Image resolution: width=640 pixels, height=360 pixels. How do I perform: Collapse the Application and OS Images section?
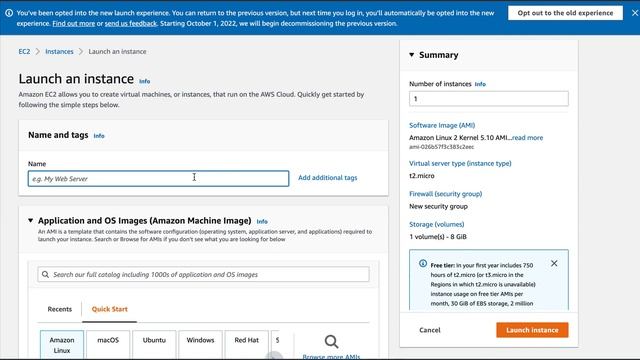(31, 220)
